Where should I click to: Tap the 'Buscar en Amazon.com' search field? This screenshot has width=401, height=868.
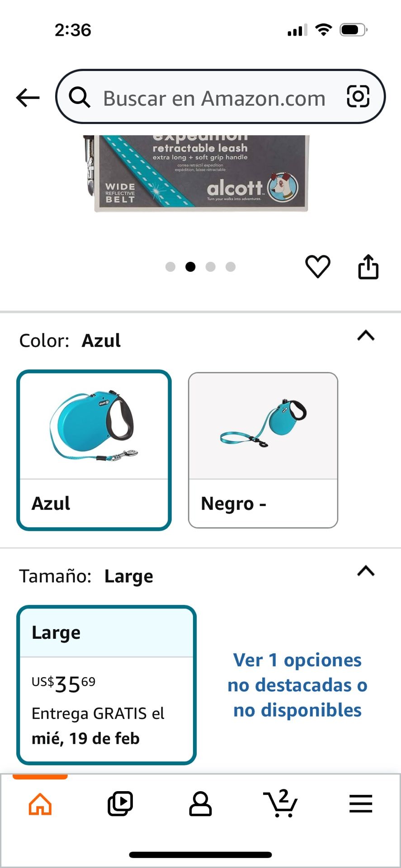coord(214,98)
